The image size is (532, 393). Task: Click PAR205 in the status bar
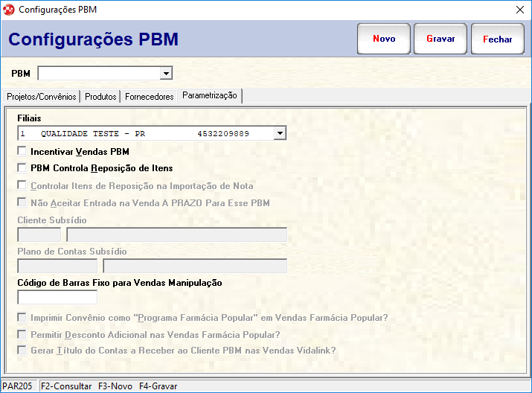pyautogui.click(x=17, y=386)
